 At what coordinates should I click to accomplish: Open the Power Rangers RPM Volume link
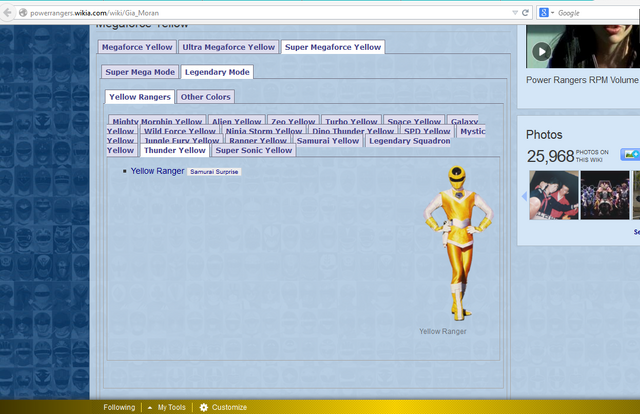pos(582,80)
